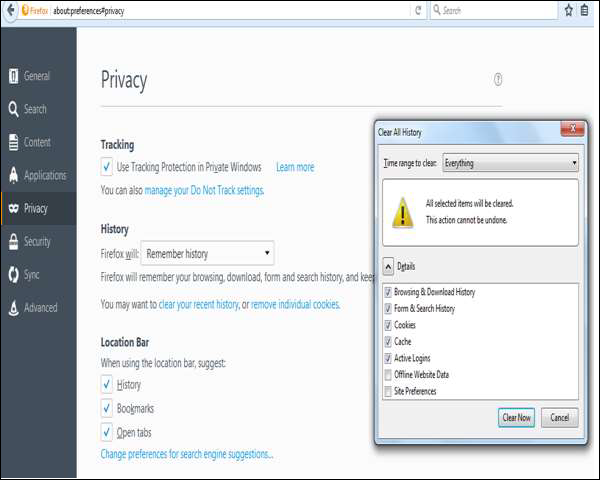Viewport: 600px width, 480px height.
Task: Click the General sidebar icon
Action: (12, 76)
